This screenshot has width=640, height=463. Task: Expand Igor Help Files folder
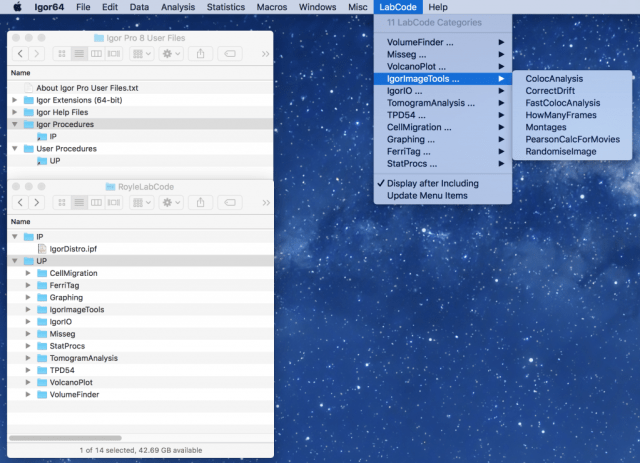[15, 112]
